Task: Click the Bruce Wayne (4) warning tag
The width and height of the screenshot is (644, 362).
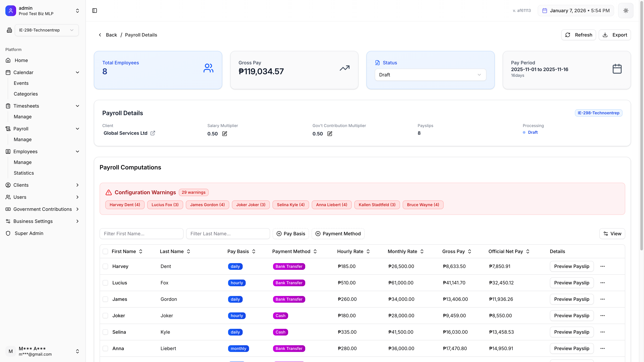Action: click(423, 205)
